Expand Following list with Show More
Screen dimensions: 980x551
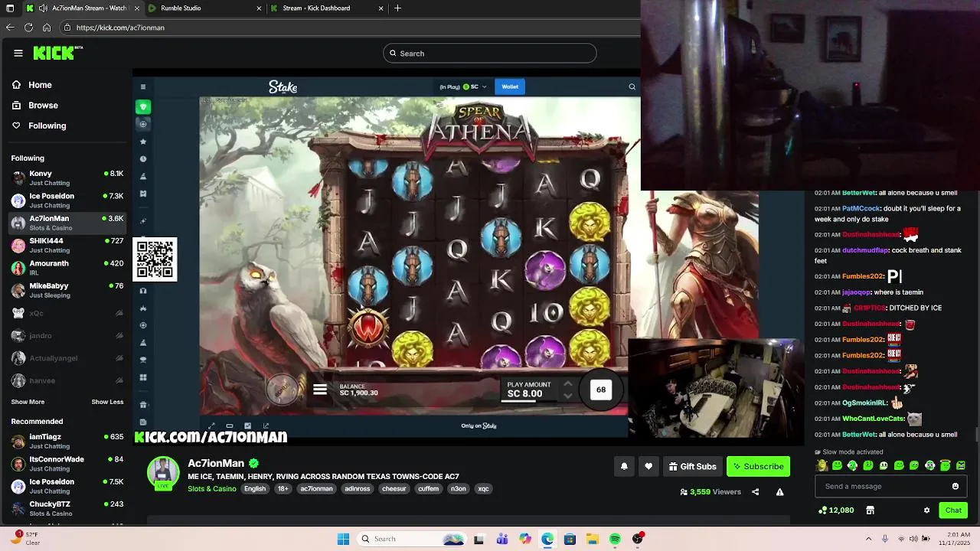coord(28,402)
